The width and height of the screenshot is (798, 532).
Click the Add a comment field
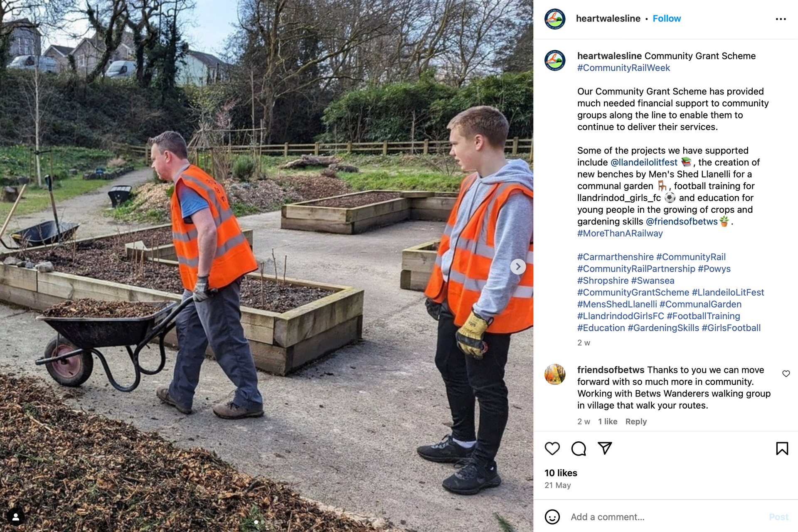pos(665,517)
